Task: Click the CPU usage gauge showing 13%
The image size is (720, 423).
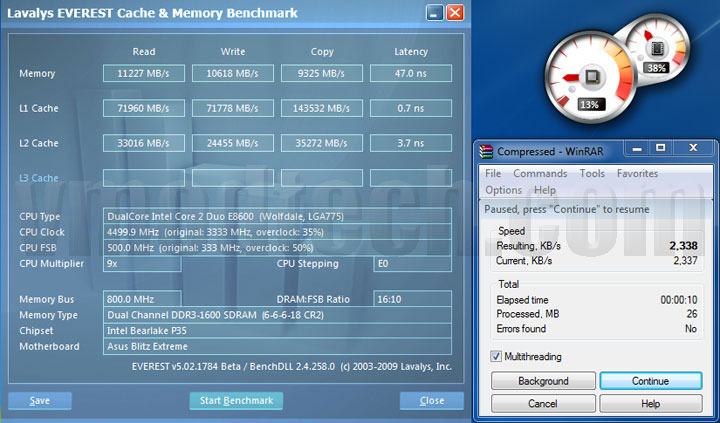Action: (590, 77)
